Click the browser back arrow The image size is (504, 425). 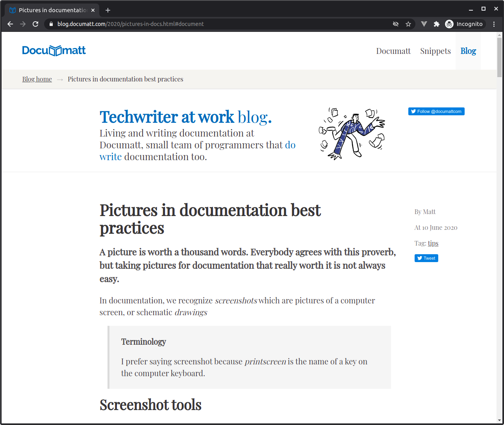click(10, 24)
